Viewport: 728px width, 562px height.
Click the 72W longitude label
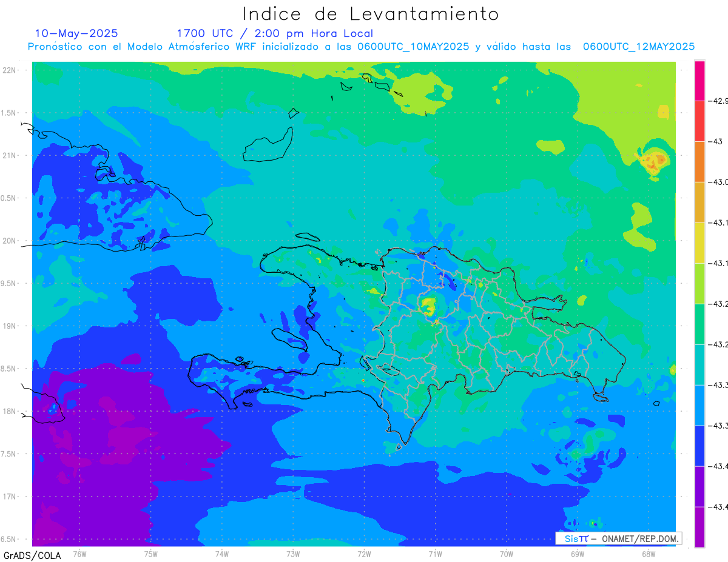coord(364,553)
